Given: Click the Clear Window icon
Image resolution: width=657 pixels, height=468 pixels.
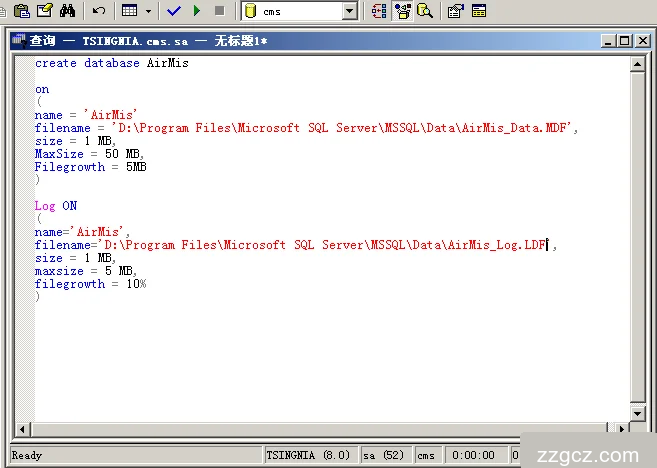Looking at the screenshot, I should click(x=43, y=11).
